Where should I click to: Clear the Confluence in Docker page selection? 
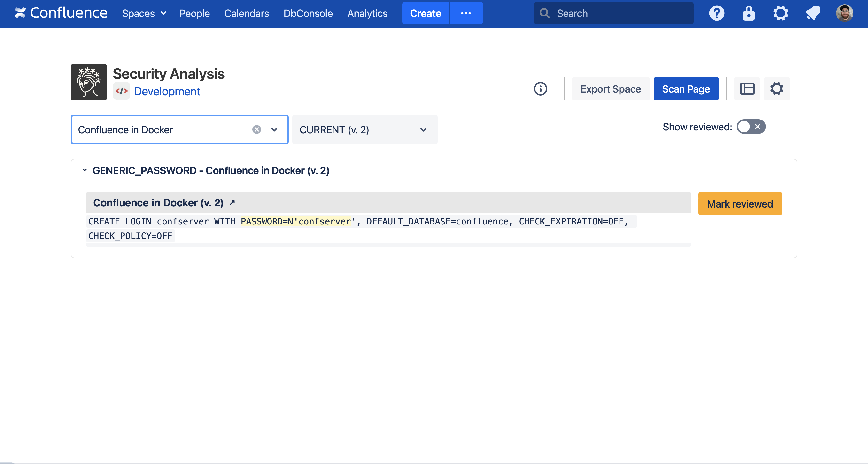click(x=256, y=130)
